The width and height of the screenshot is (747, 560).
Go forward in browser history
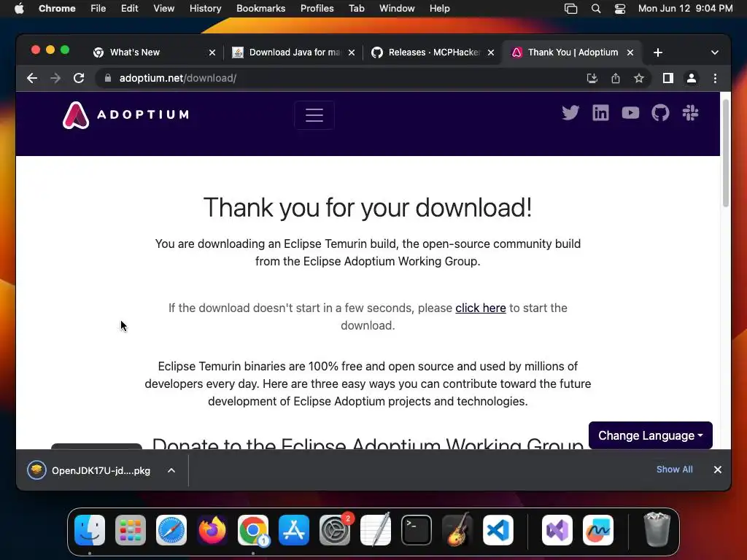(55, 78)
